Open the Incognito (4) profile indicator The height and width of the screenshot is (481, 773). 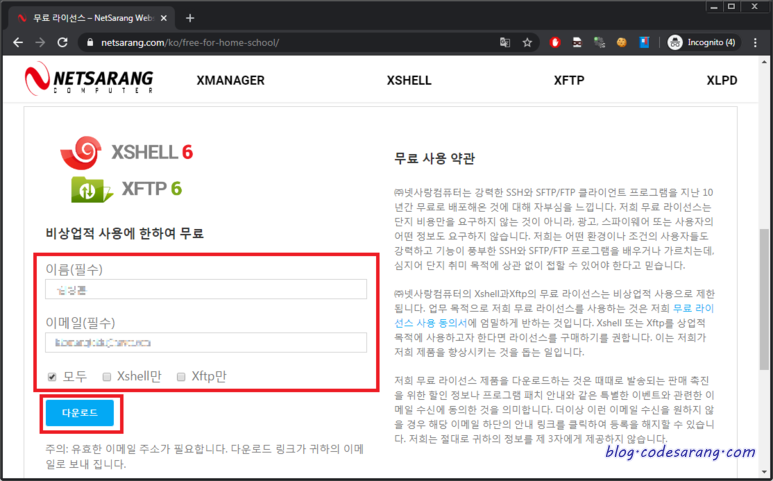click(702, 43)
